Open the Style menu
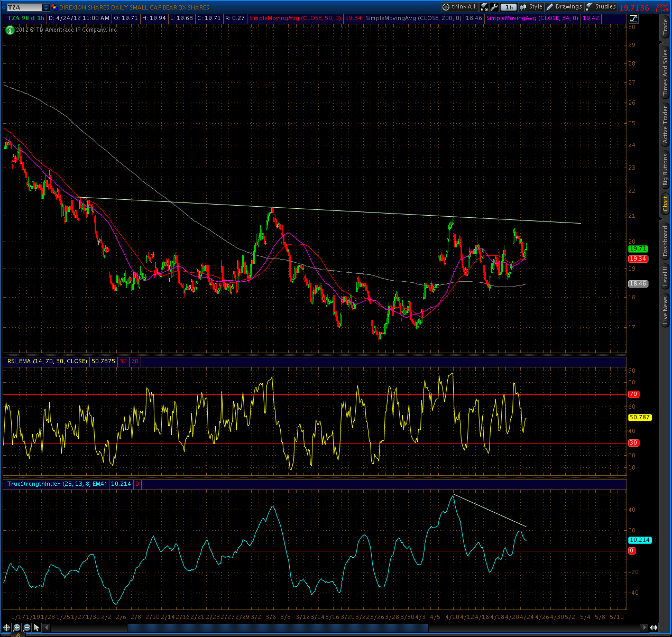Image resolution: width=672 pixels, height=637 pixels. tap(531, 7)
